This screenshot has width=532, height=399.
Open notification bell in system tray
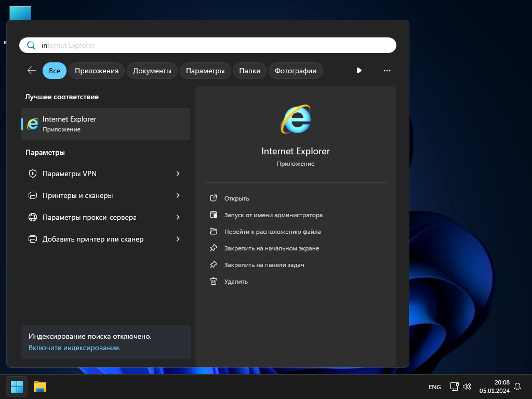coord(517,387)
